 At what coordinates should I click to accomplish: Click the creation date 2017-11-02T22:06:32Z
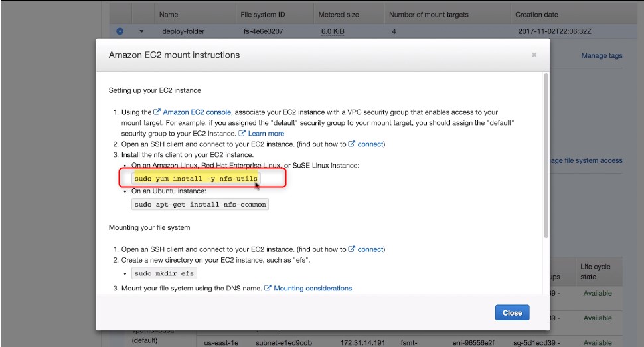pyautogui.click(x=554, y=31)
